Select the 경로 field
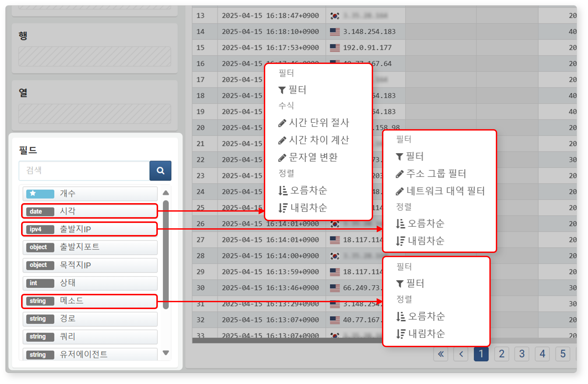The image size is (588, 384). (x=90, y=319)
